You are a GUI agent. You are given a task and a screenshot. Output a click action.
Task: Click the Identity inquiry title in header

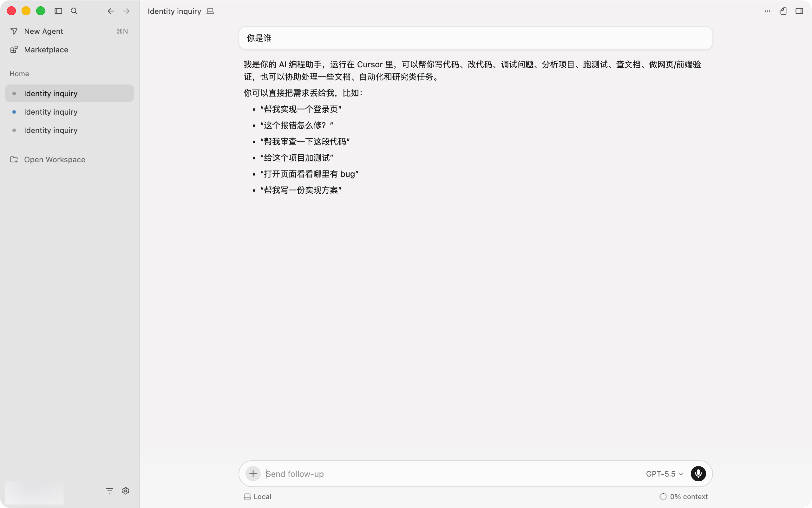pyautogui.click(x=174, y=11)
